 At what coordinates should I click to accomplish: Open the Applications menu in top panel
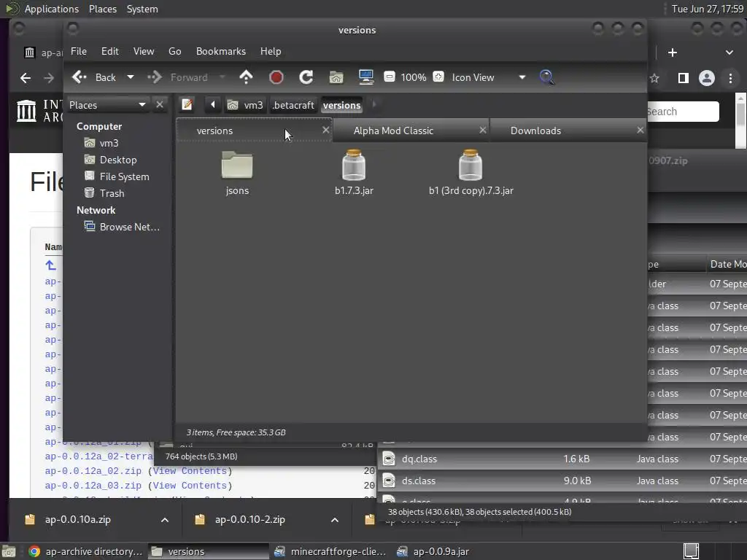point(52,9)
